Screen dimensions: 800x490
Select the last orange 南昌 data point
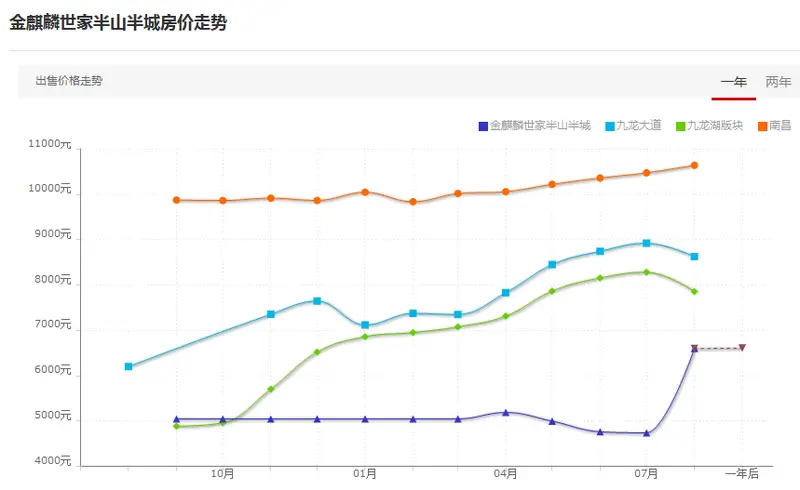coord(694,165)
